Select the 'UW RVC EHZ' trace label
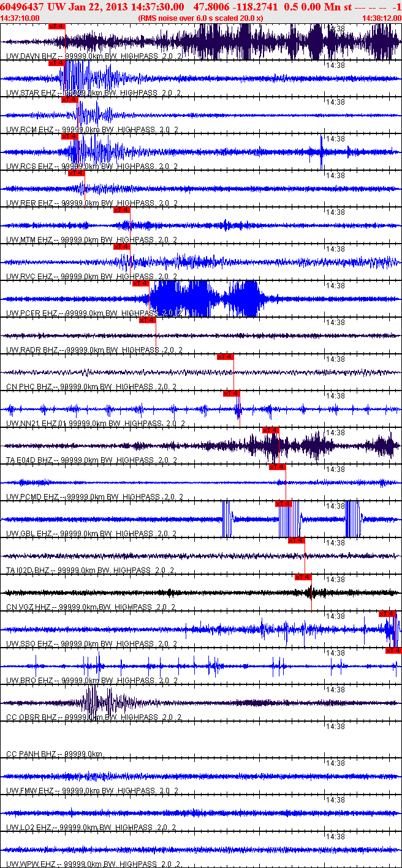This screenshot has width=402, height=868. (x=28, y=277)
